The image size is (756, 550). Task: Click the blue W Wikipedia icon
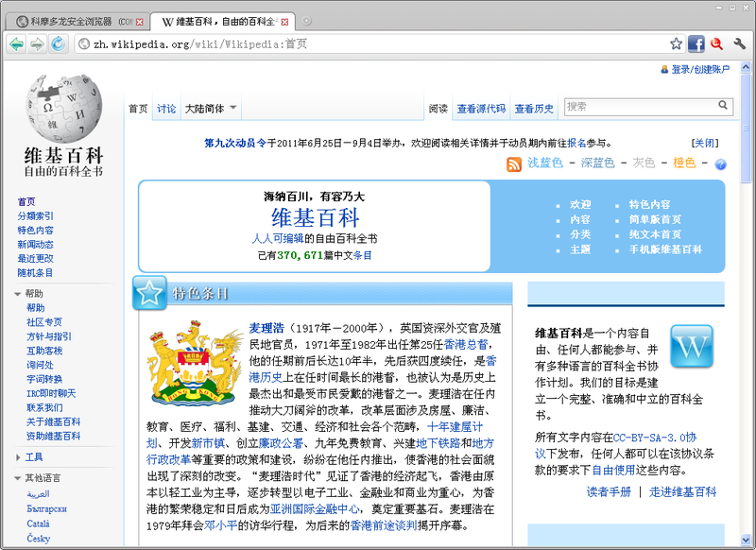tap(692, 346)
